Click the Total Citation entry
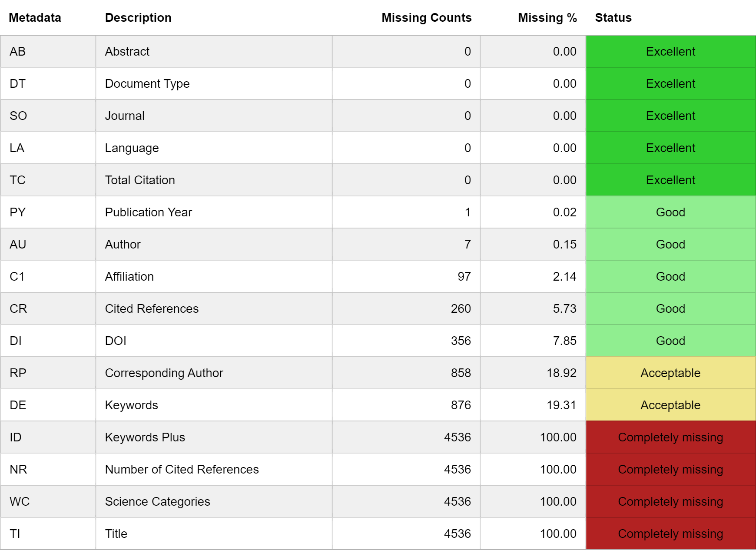756x550 pixels. [139, 180]
